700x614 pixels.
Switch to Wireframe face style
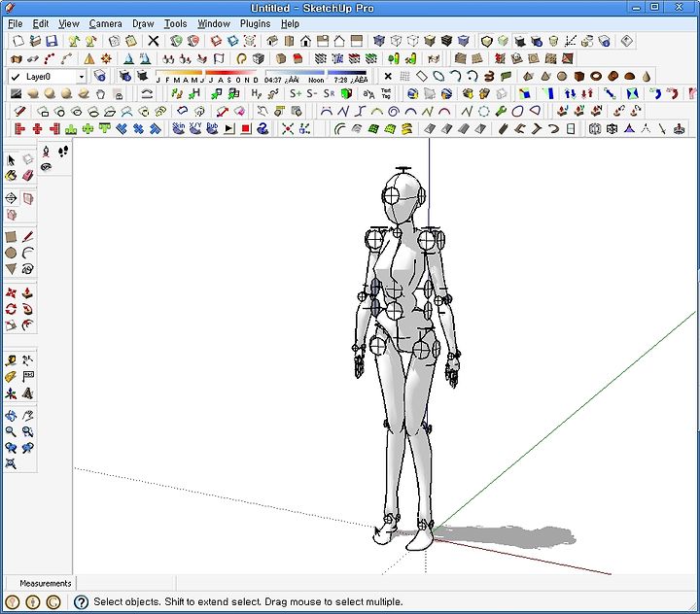point(396,41)
